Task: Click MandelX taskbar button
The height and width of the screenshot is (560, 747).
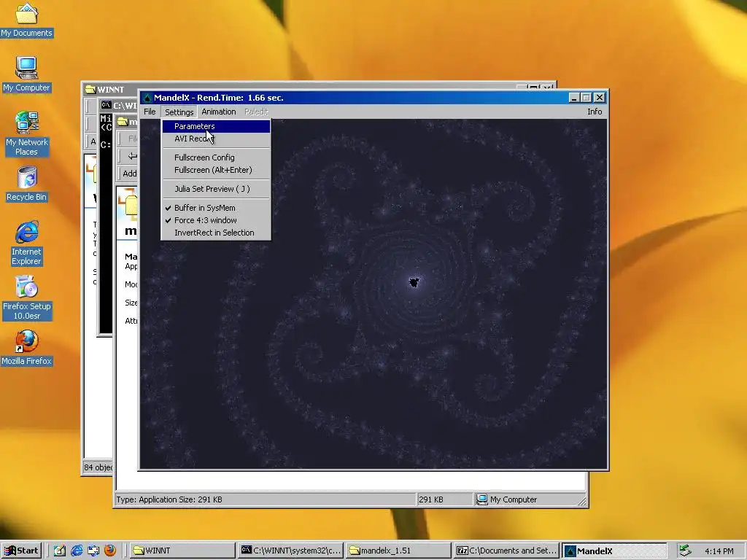Action: [x=615, y=551]
